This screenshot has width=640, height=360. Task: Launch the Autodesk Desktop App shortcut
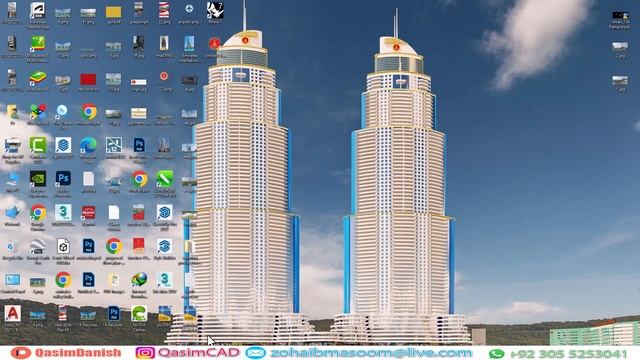tap(38, 11)
